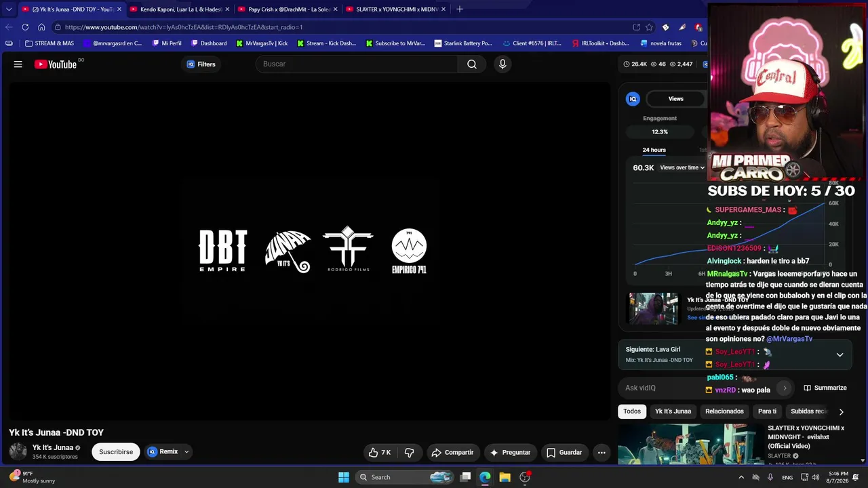Open the vidIQ Filters button
868x488 pixels.
(201, 64)
